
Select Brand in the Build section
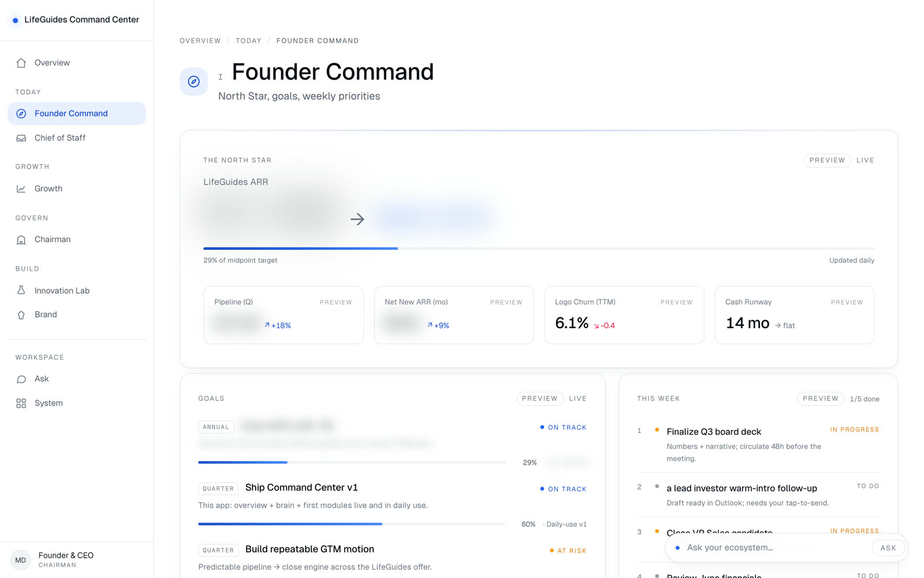point(77,315)
